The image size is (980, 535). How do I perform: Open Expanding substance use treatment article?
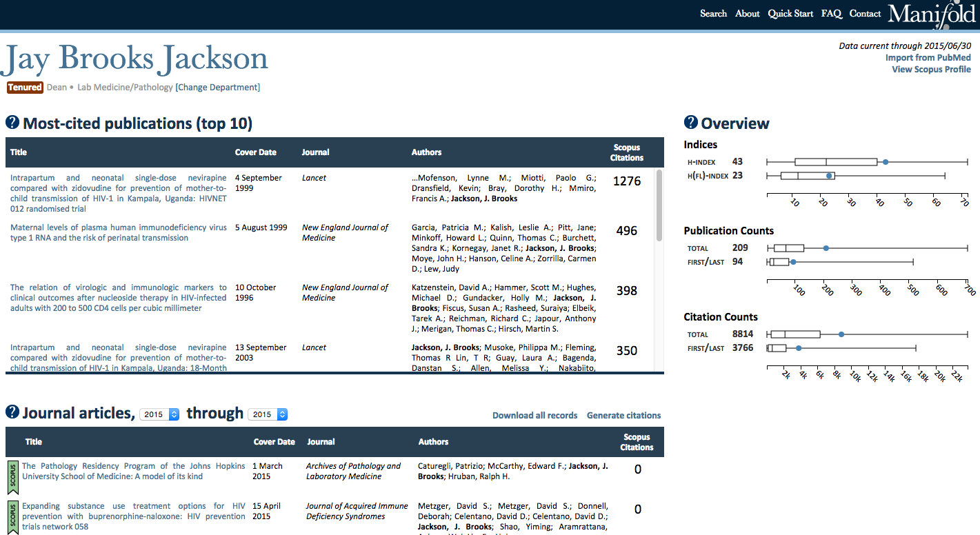point(134,516)
